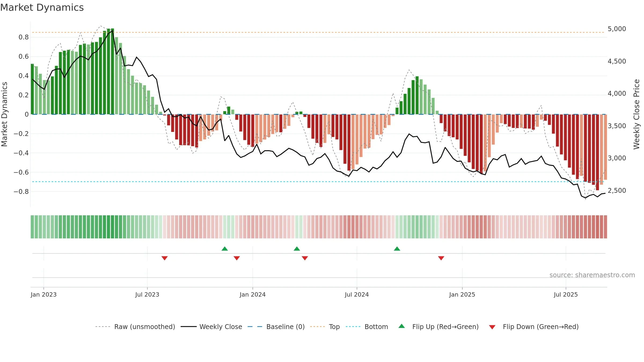Image resolution: width=644 pixels, height=362 pixels.
Task: Toggle the Flip Down (Green→Red) legend entry
Action: (534, 327)
